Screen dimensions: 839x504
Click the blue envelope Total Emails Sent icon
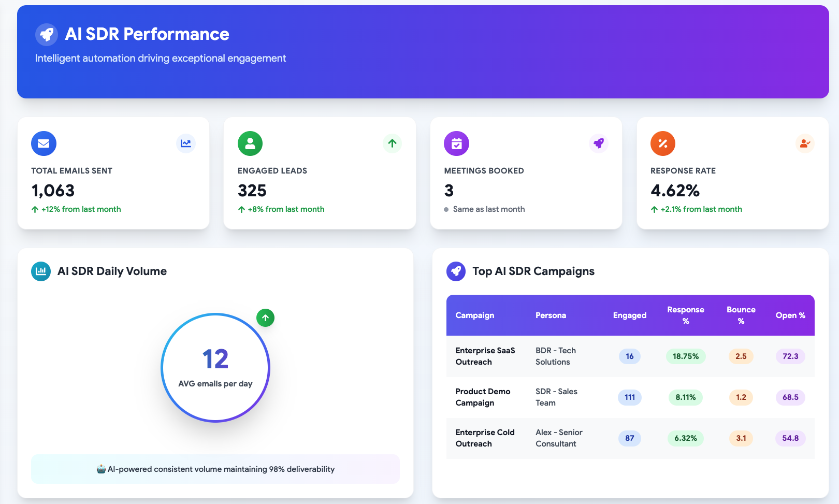click(44, 143)
